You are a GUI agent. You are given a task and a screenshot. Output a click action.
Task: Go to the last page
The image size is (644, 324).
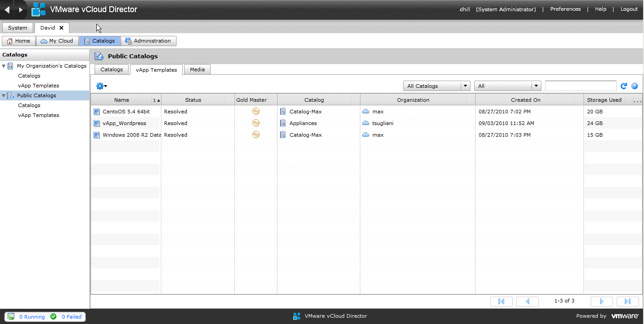pos(628,301)
